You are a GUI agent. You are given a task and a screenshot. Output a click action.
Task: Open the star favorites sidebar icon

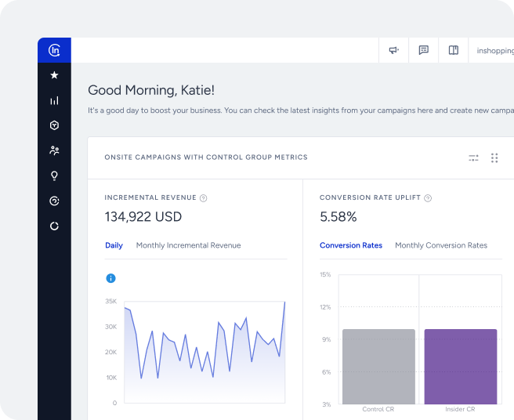(54, 75)
